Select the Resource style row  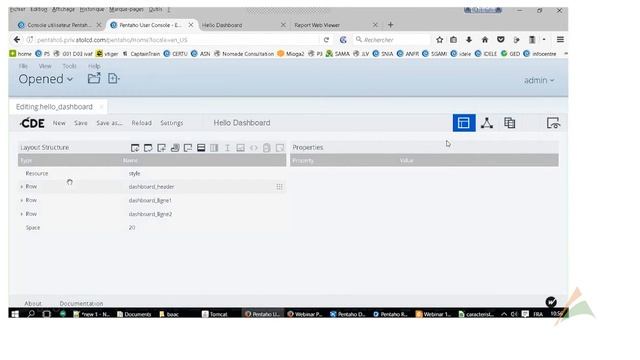coord(152,173)
